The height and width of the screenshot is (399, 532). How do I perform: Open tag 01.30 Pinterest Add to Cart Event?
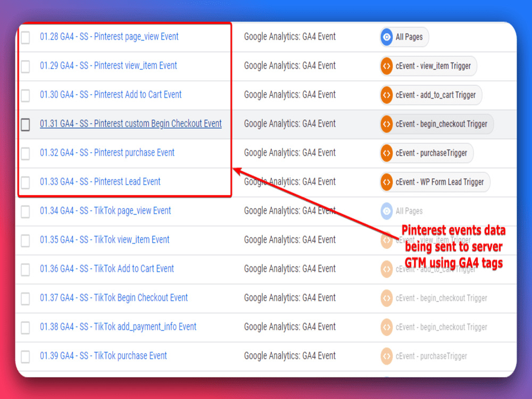(111, 95)
